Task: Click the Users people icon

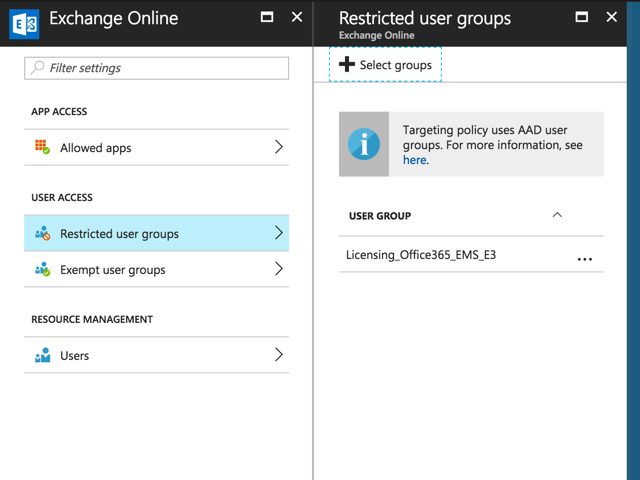Action: pyautogui.click(x=42, y=355)
